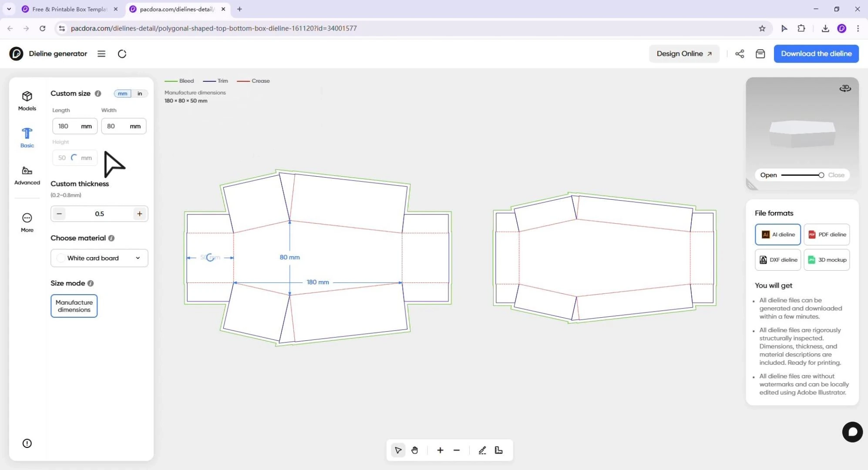Switch units to mm
Viewport: 868px width, 470px height.
tap(123, 94)
